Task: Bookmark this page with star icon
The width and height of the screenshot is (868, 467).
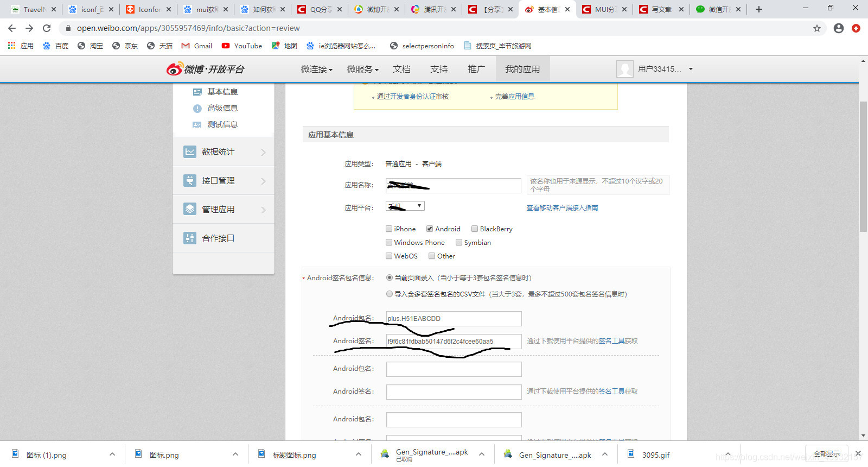Action: tap(817, 28)
